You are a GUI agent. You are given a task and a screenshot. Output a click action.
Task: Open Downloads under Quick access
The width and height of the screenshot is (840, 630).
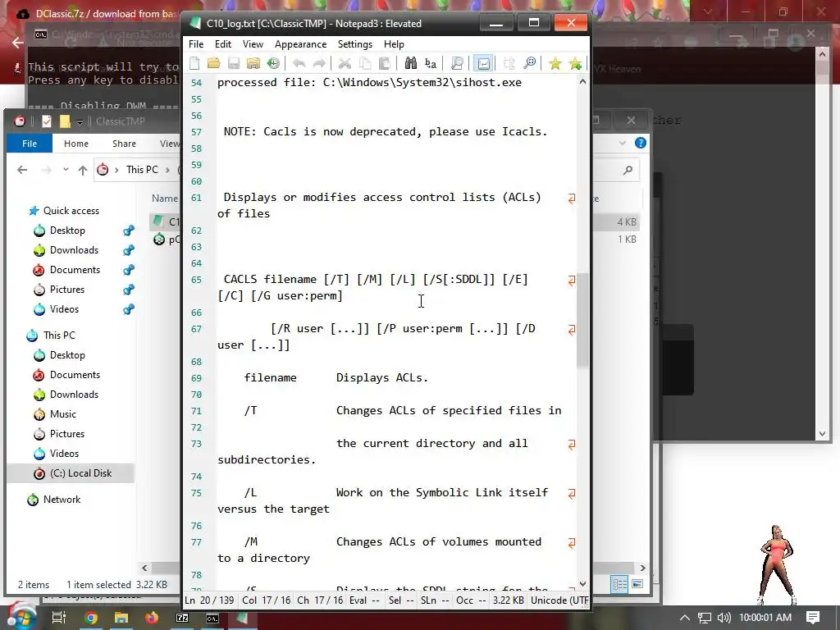pyautogui.click(x=74, y=250)
